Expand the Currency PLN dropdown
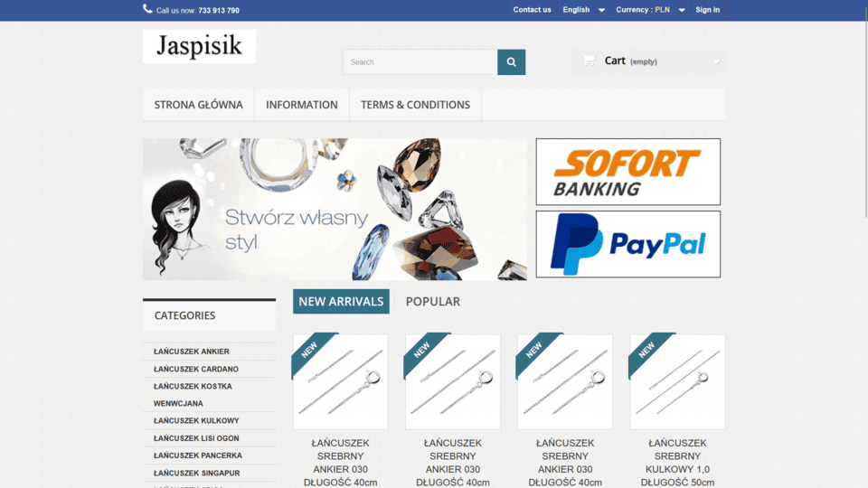 [x=650, y=10]
